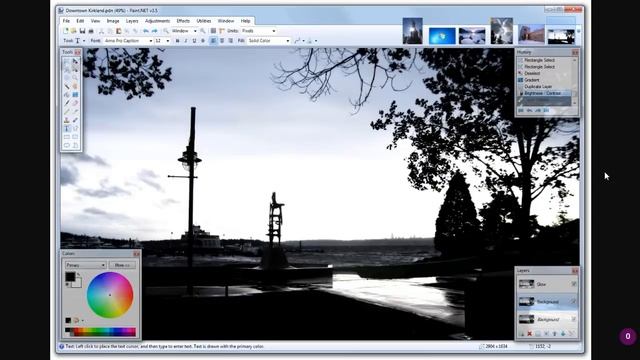Screen dimensions: 640x360
Task: Select the Clone Stamp tool
Action: pyautogui.click(x=67, y=120)
